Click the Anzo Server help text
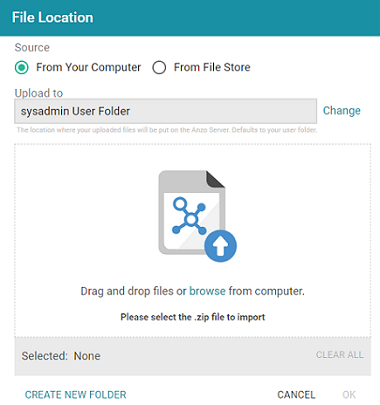Image resolution: width=380 pixels, height=405 pixels. point(167,130)
